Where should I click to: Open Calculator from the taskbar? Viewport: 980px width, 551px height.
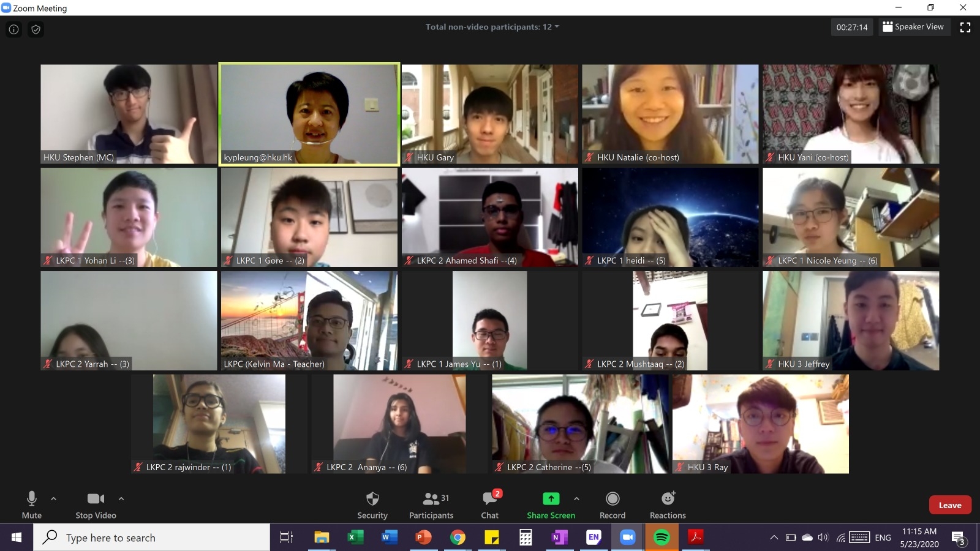tap(526, 538)
